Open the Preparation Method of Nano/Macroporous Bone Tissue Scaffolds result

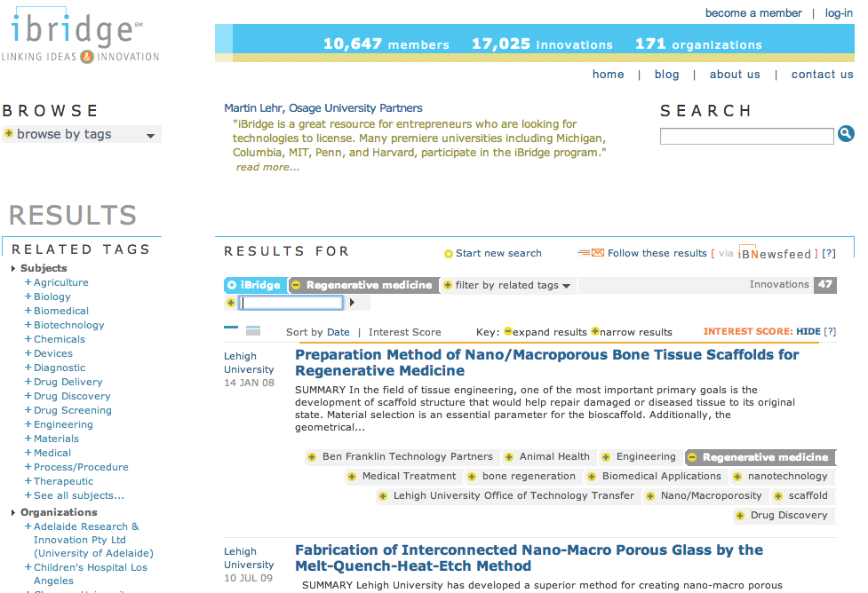(547, 362)
